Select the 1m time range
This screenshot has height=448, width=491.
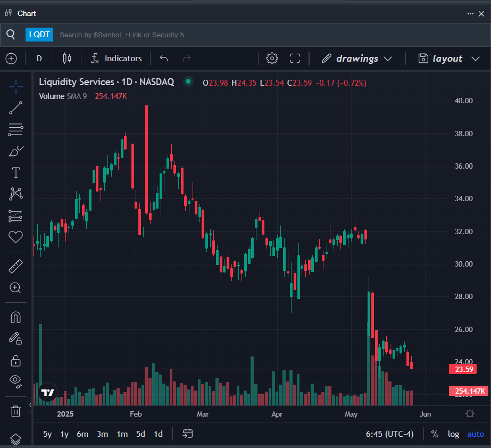click(122, 434)
